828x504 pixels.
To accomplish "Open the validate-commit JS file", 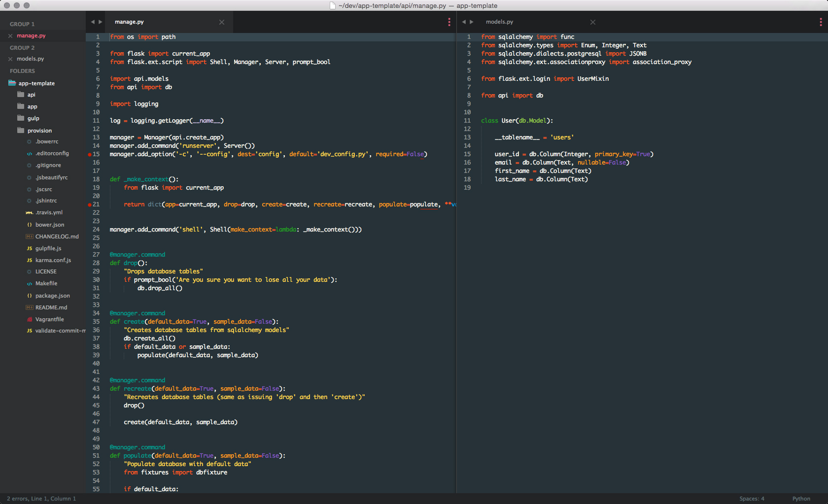I will click(60, 331).
